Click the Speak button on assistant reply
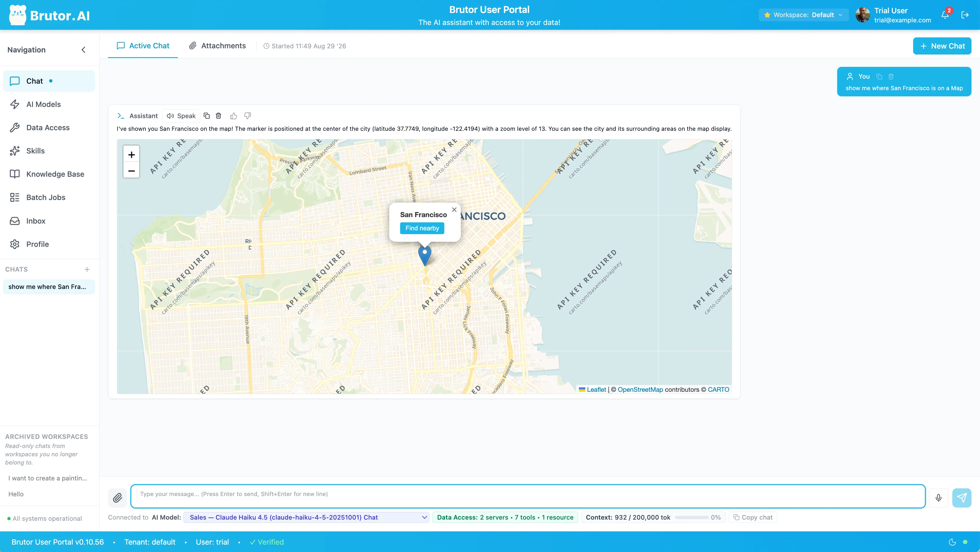Screen dimensions: 980x552 [181, 116]
